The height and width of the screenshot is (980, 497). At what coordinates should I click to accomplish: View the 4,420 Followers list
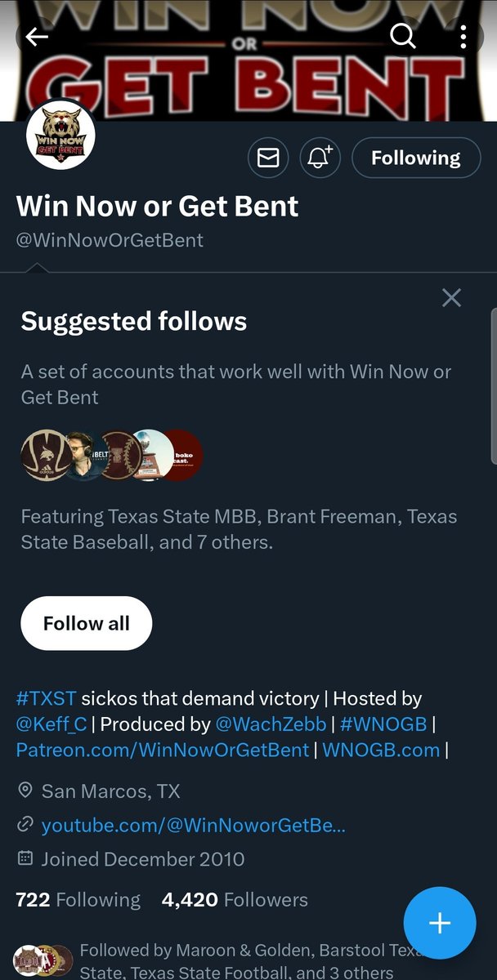235,900
